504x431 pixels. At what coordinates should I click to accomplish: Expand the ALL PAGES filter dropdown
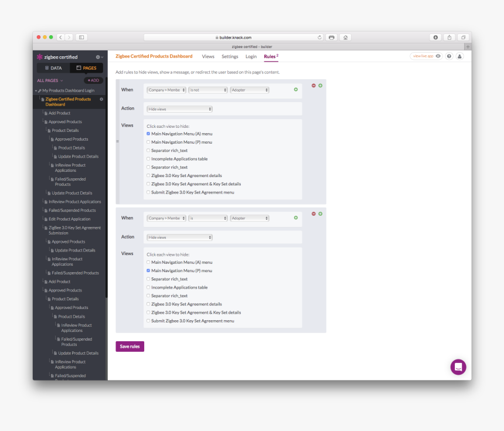point(50,80)
